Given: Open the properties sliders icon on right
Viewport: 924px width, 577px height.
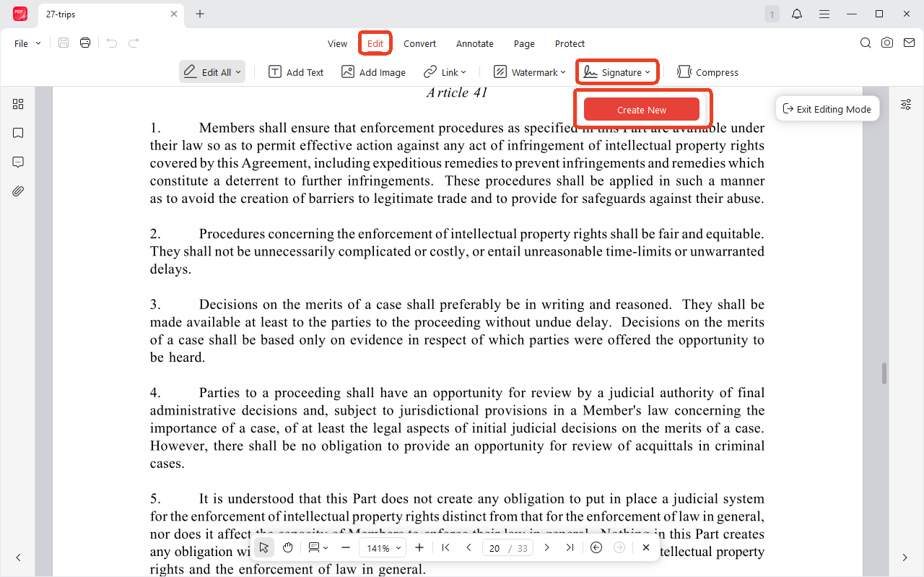Looking at the screenshot, I should pyautogui.click(x=906, y=104).
